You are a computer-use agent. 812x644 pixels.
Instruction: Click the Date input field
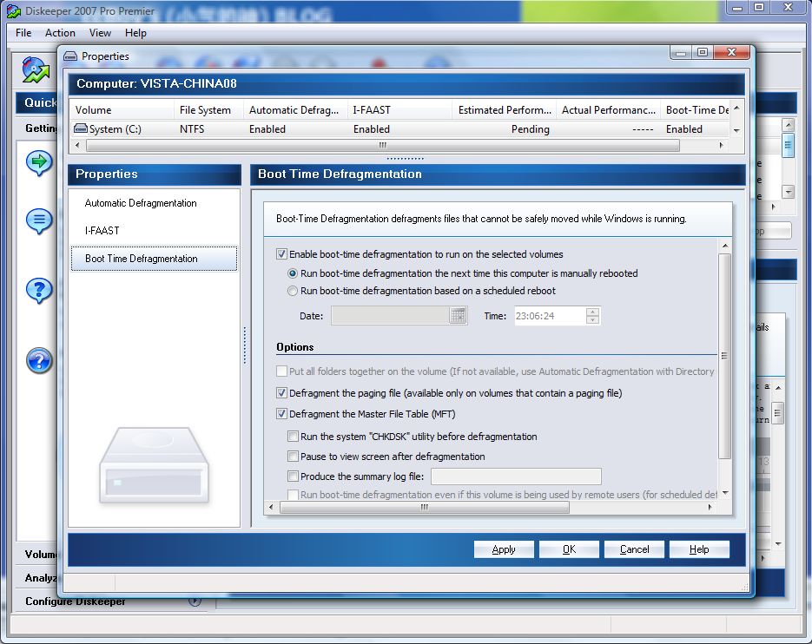[x=391, y=316]
